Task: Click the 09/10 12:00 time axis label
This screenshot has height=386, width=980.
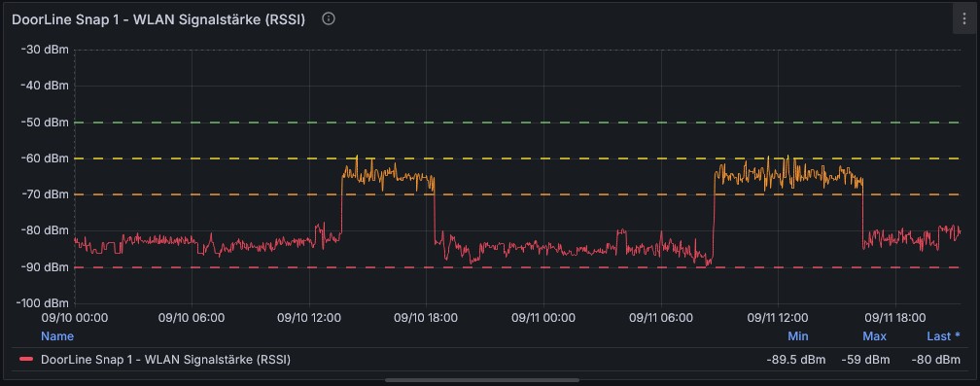Action: click(309, 317)
